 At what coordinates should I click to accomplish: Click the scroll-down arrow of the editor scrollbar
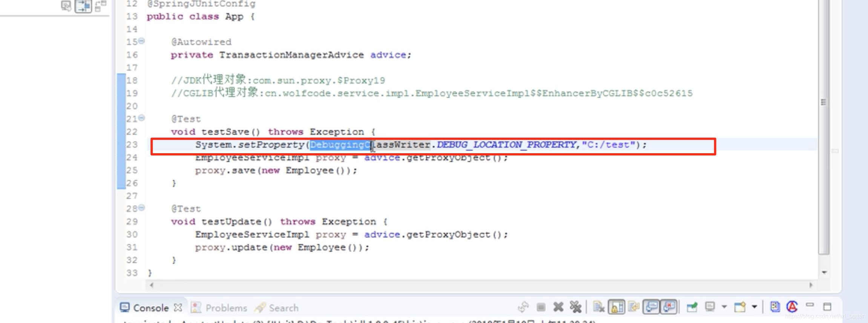point(824,272)
